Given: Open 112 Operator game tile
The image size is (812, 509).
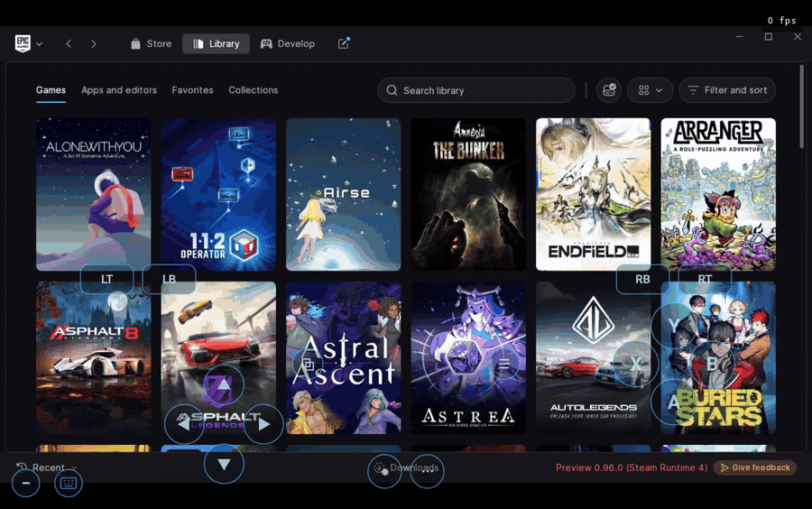Looking at the screenshot, I should click(x=218, y=194).
